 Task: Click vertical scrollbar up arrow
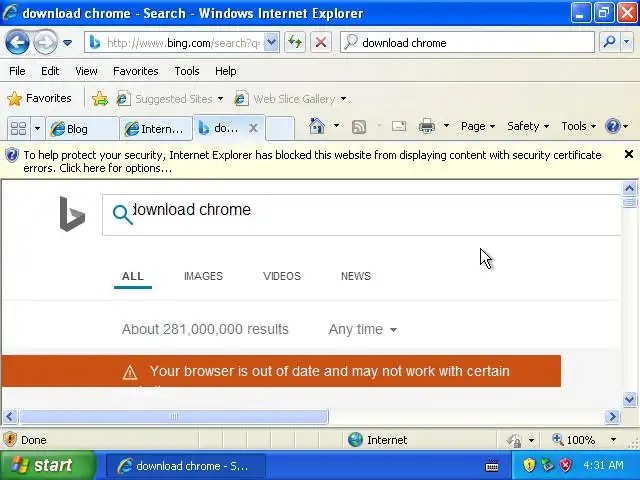point(629,189)
